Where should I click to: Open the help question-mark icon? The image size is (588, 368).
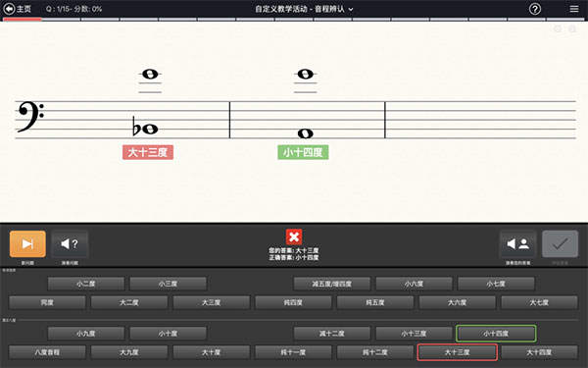[535, 9]
